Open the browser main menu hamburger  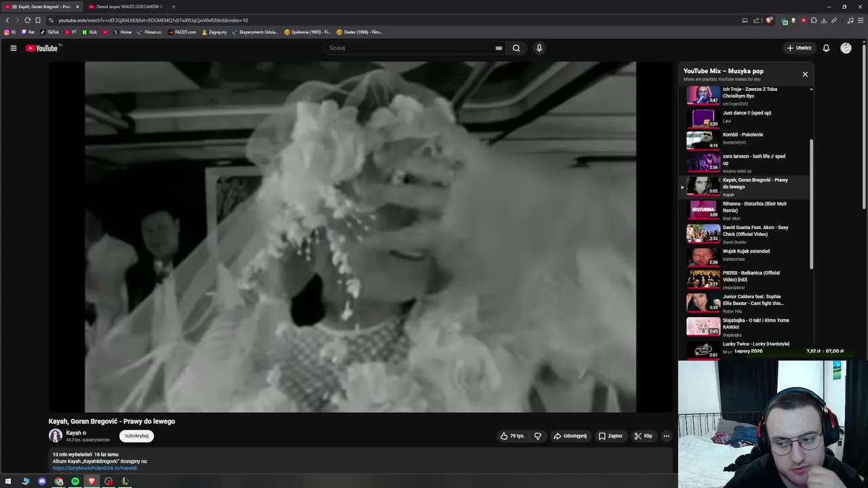pyautogui.click(x=861, y=20)
